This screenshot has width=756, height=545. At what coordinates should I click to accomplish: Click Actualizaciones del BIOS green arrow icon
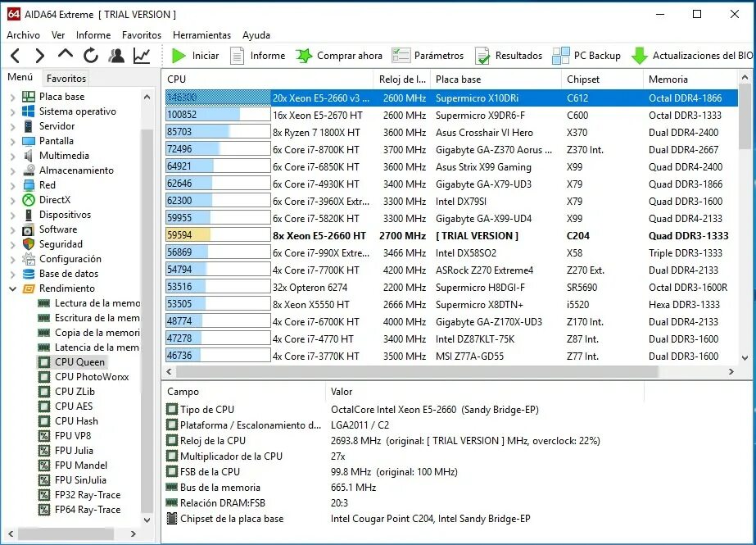point(640,56)
